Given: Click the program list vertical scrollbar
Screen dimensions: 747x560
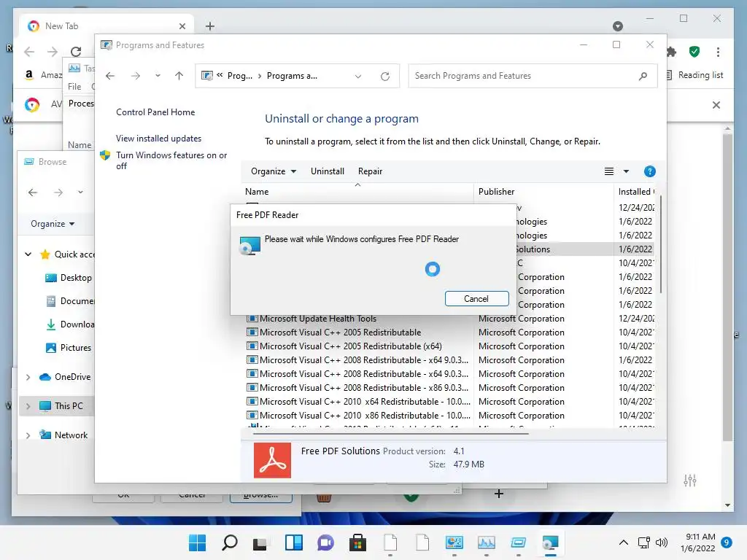Looking at the screenshot, I should 660,243.
